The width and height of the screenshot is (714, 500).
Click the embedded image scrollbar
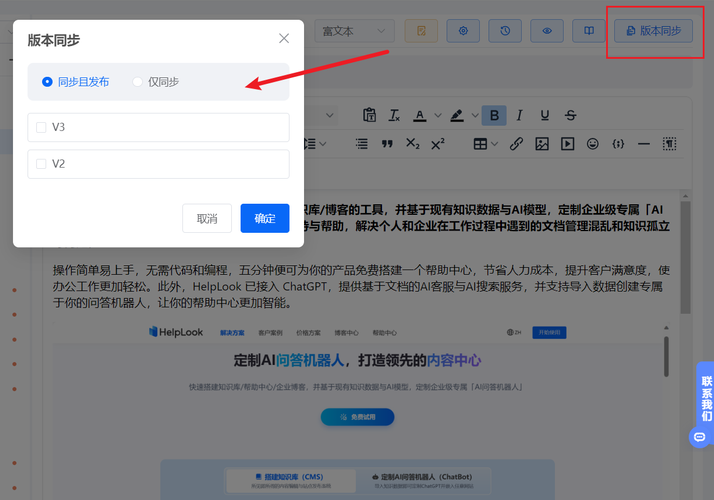[x=666, y=357]
